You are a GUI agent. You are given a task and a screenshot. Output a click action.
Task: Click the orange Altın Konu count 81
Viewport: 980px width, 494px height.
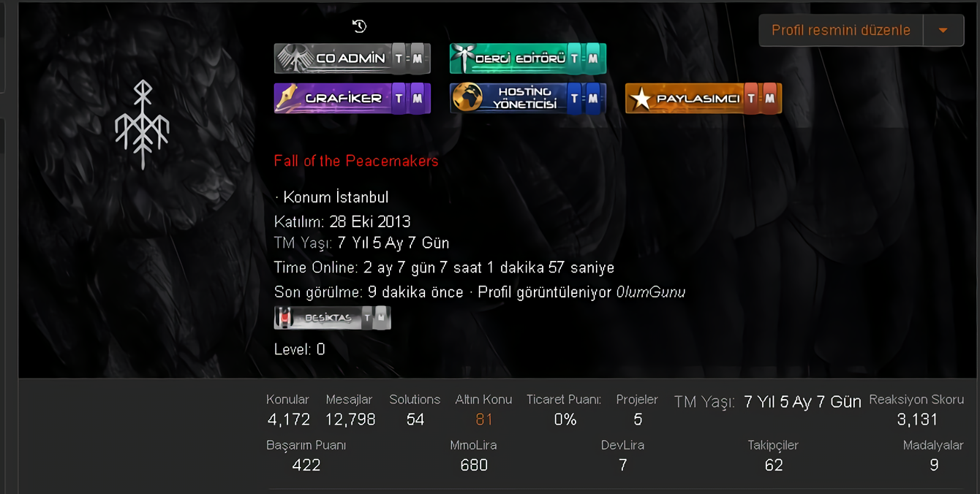484,419
